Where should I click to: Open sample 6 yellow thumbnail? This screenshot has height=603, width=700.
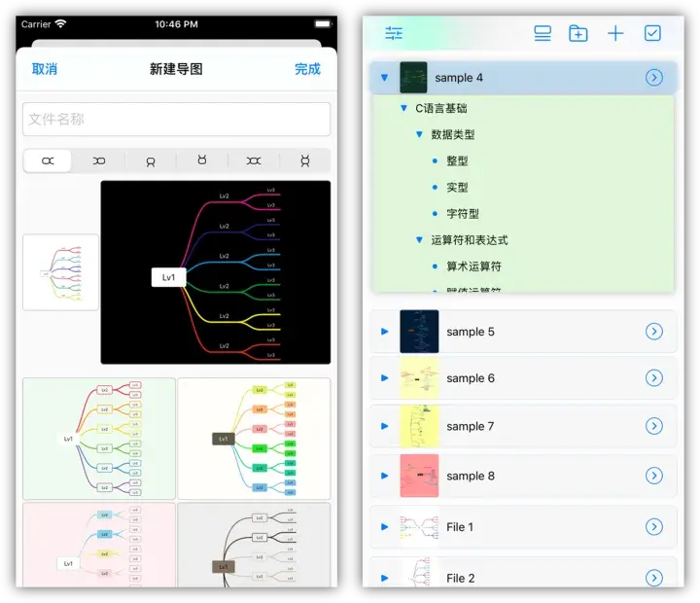point(419,378)
